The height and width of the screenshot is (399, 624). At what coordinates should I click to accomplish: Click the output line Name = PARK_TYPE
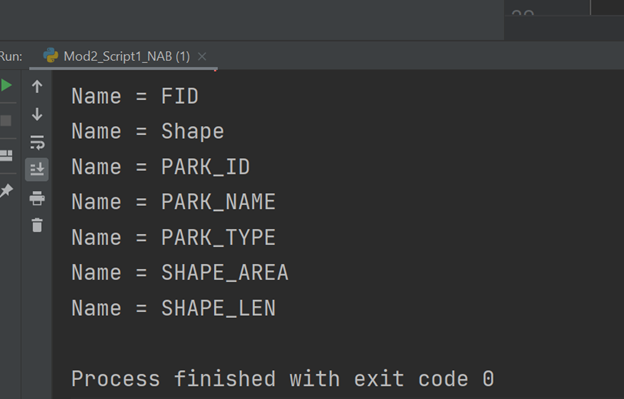click(174, 237)
